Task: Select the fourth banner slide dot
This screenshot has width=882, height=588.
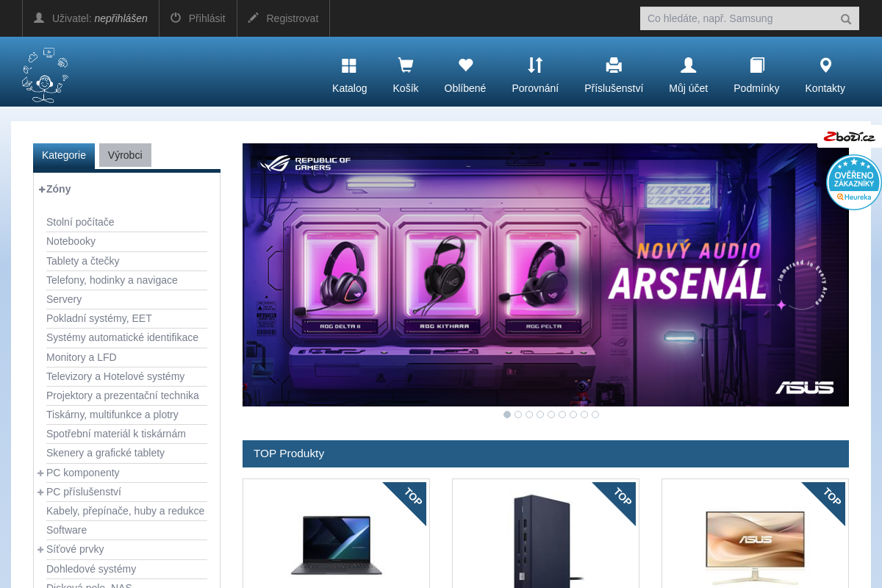Action: pos(540,415)
